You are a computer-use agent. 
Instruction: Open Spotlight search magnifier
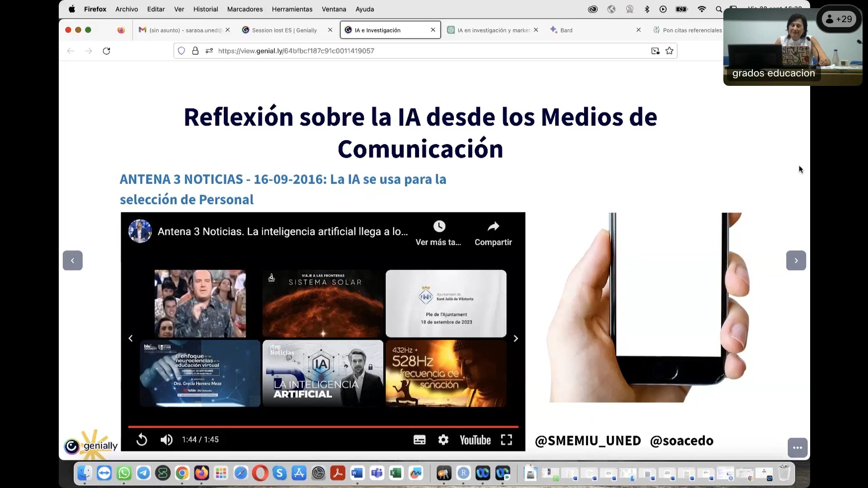pos(718,9)
